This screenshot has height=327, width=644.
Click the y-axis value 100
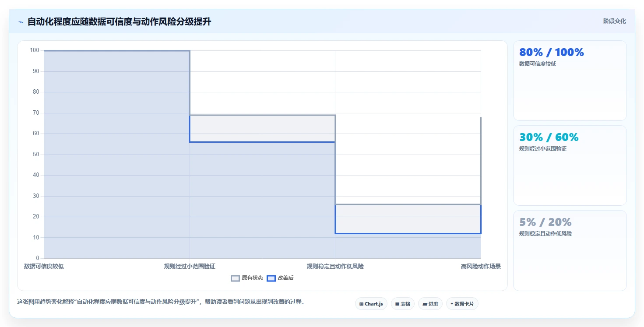[x=35, y=50]
